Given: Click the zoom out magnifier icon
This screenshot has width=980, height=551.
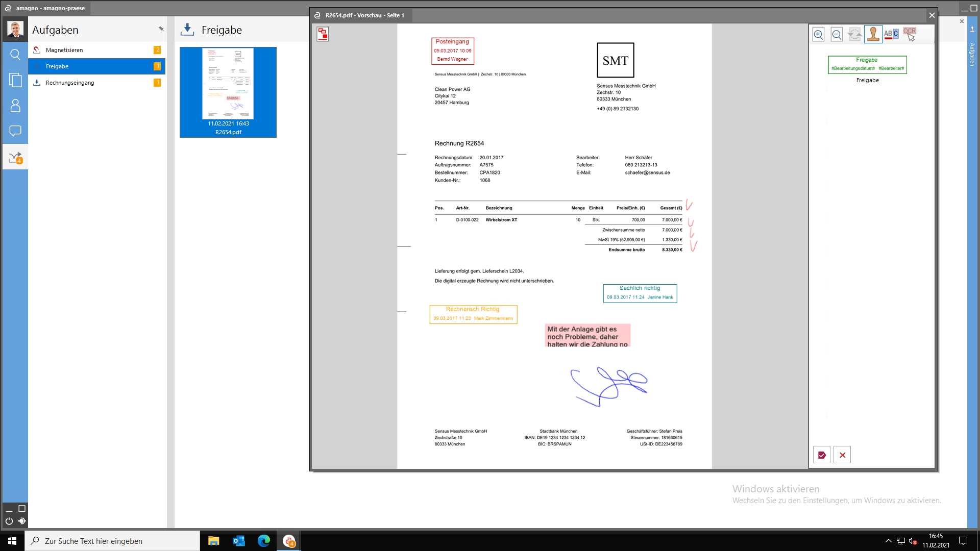Looking at the screenshot, I should [x=837, y=35].
